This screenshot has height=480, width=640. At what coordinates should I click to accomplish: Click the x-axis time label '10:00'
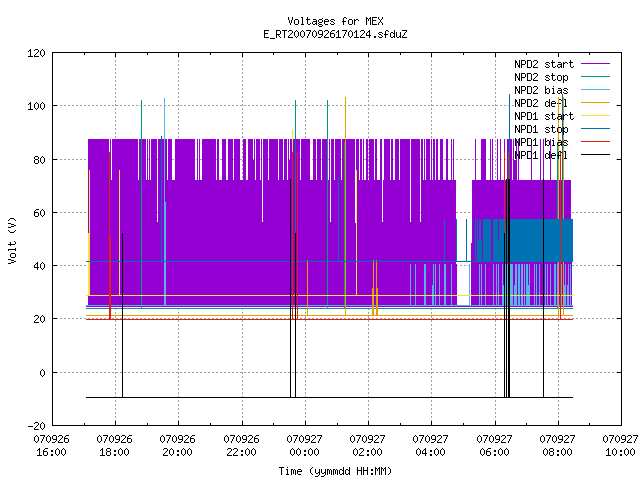620,452
